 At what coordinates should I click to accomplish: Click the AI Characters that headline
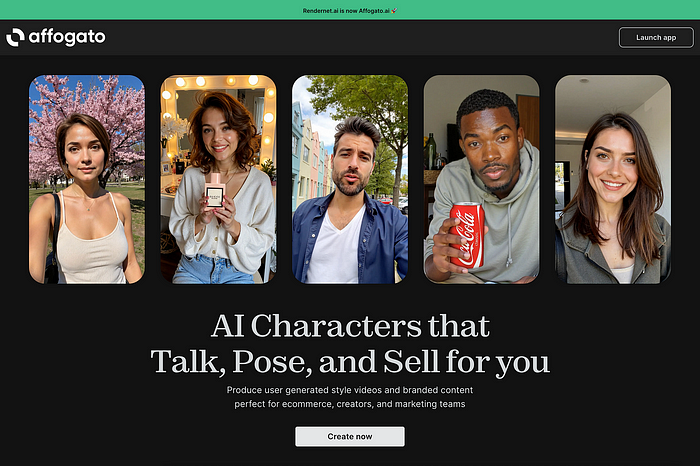(x=350, y=326)
